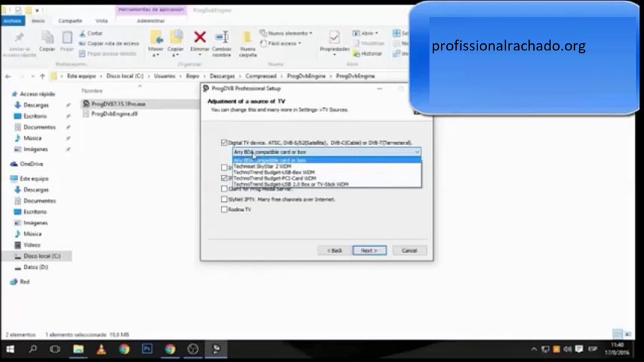Click the Cortar scissors item

91,33
